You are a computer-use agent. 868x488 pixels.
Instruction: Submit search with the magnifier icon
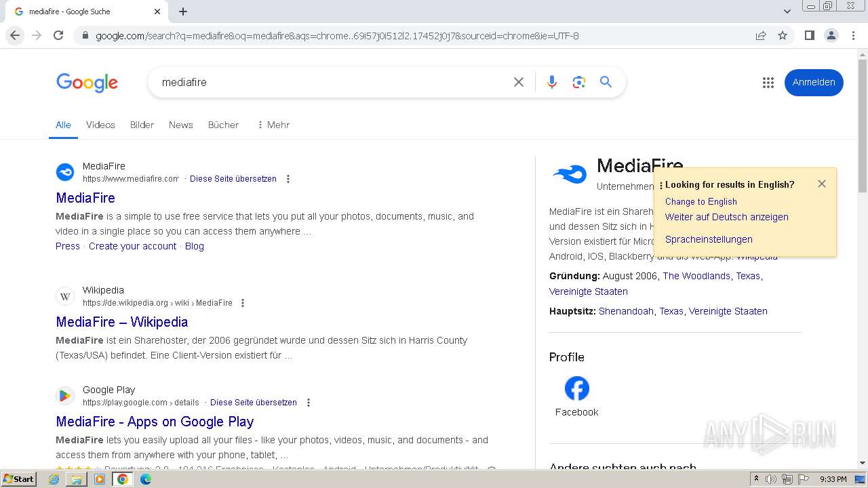pos(606,82)
